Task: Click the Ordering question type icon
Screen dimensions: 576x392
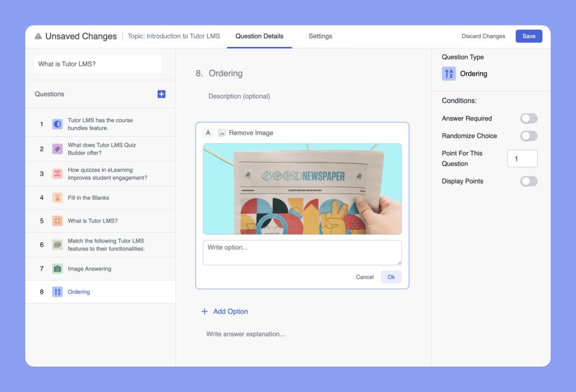Action: (448, 74)
